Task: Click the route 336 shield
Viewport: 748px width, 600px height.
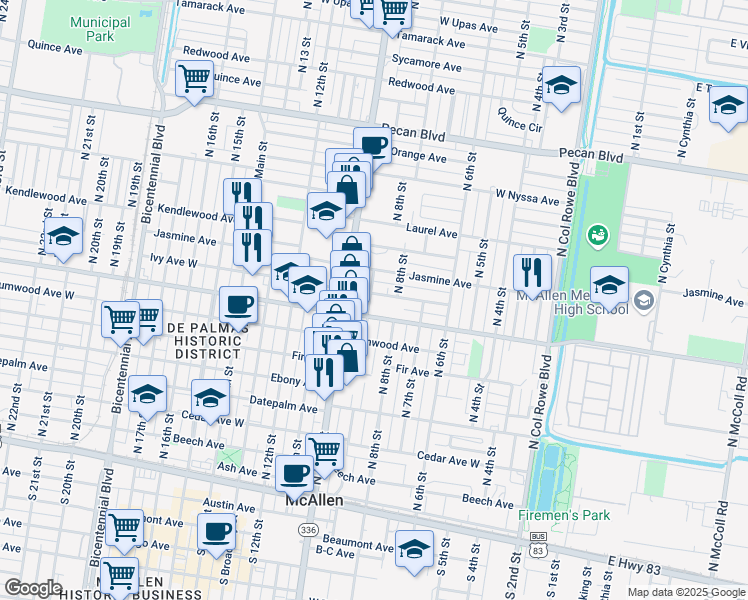Action: point(308,530)
